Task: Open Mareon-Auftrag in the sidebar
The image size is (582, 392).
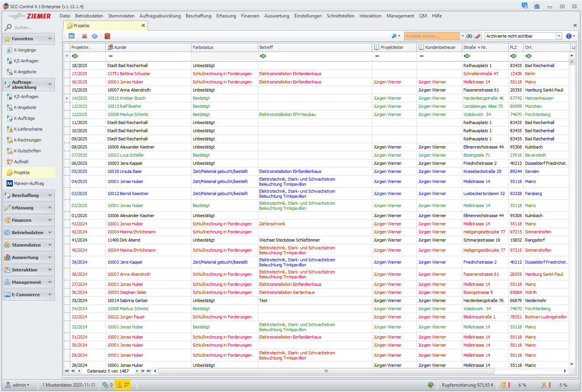Action: coord(29,183)
